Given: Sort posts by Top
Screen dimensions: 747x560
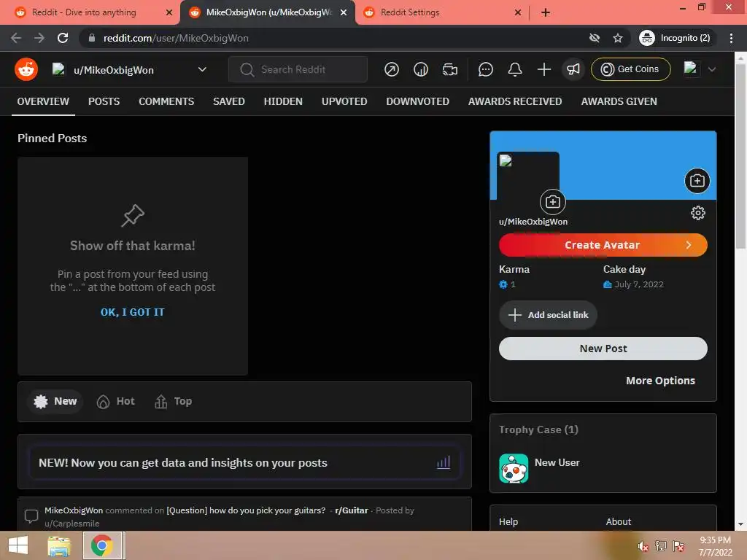Looking at the screenshot, I should tap(174, 402).
